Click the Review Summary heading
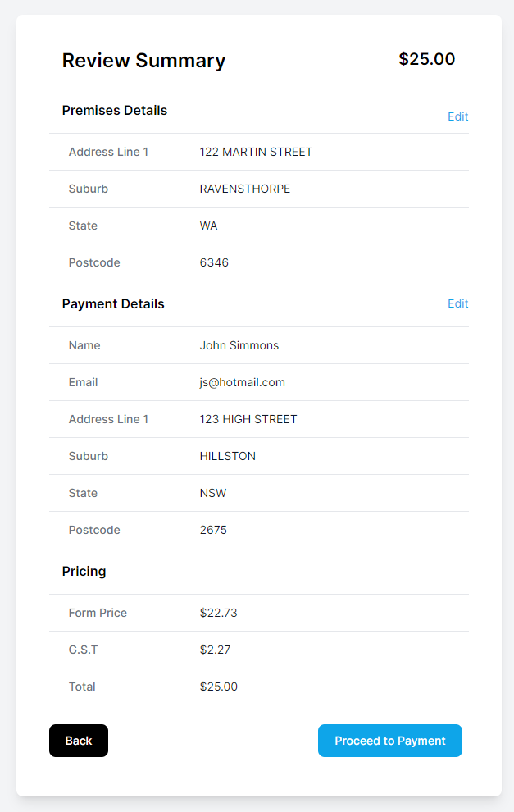514x812 pixels. coord(144,61)
